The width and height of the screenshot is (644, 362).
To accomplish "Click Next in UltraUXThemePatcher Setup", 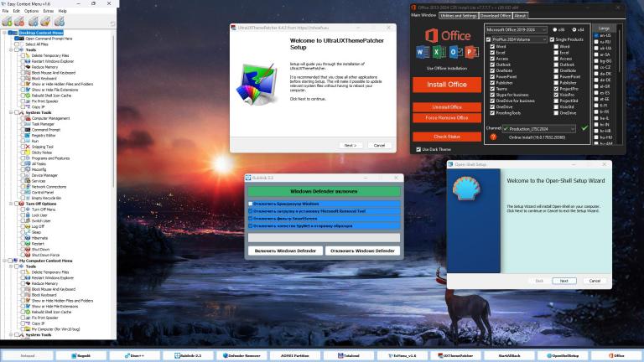I will 351,145.
